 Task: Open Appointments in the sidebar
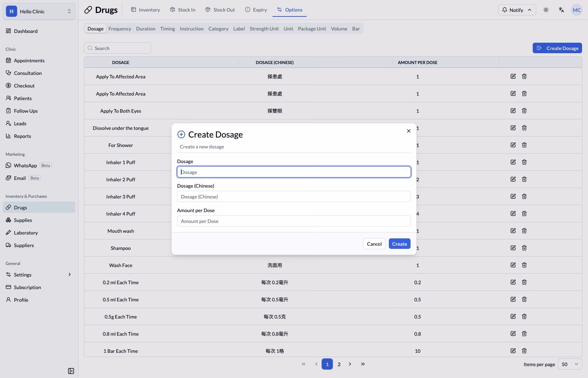click(39, 60)
